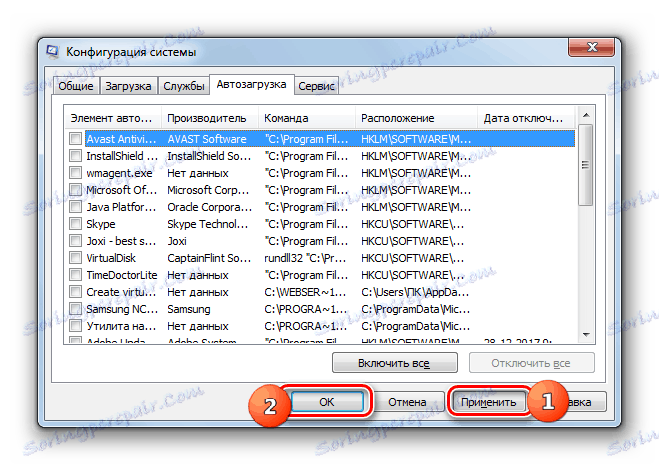Click the C:\WEBSER~1... command cell
Image resolution: width=659 pixels, height=465 pixels.
click(305, 292)
